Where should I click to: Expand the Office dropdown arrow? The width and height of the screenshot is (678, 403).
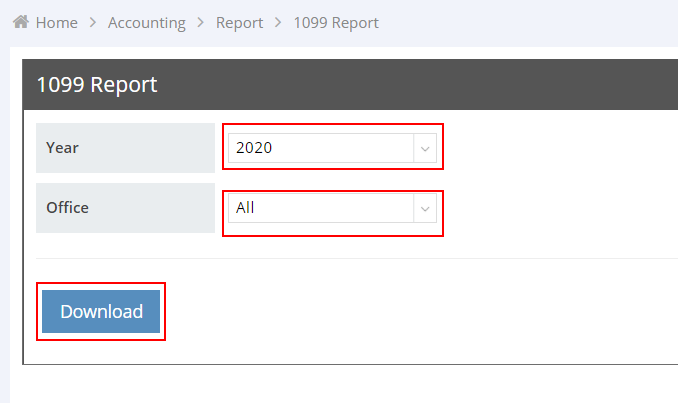coord(425,208)
